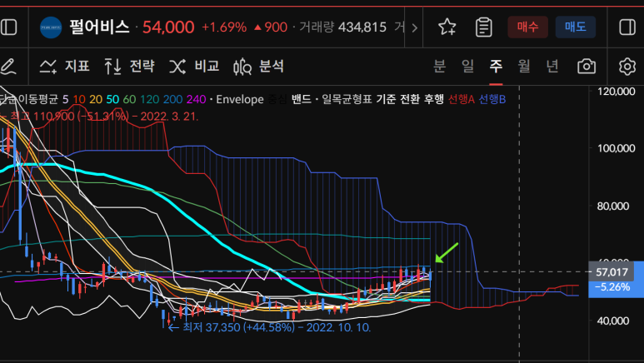
Task: Click the 매도 sell button
Action: click(x=575, y=27)
